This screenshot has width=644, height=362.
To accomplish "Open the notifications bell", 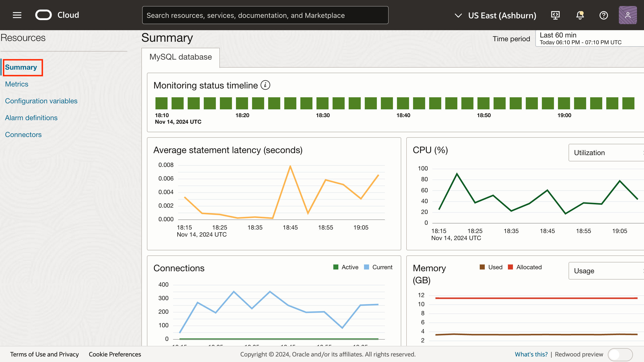I will point(580,15).
